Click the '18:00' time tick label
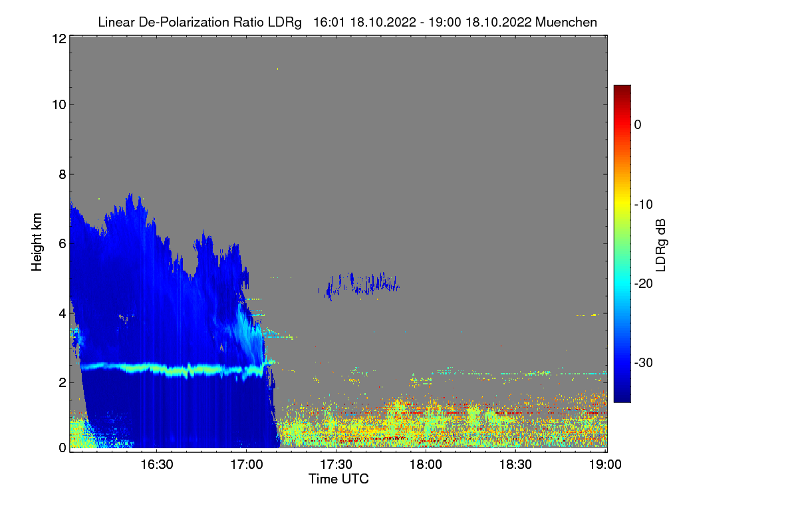Screen dimensions: 798x532 pos(426,464)
